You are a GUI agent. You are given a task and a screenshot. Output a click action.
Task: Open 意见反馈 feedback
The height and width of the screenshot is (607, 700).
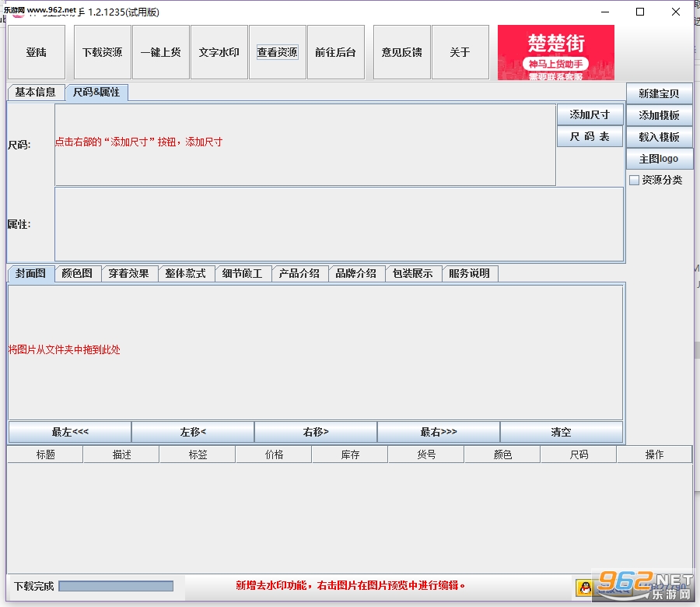[x=402, y=52]
